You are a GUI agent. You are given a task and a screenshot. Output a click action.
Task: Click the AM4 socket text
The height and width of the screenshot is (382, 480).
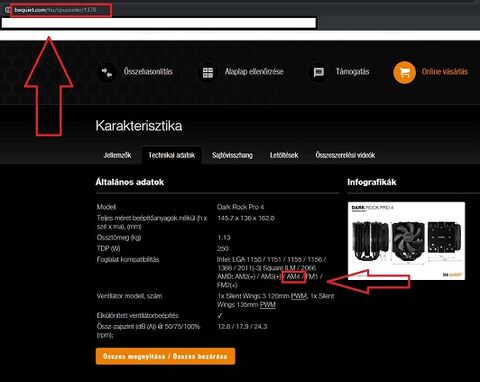tap(294, 277)
